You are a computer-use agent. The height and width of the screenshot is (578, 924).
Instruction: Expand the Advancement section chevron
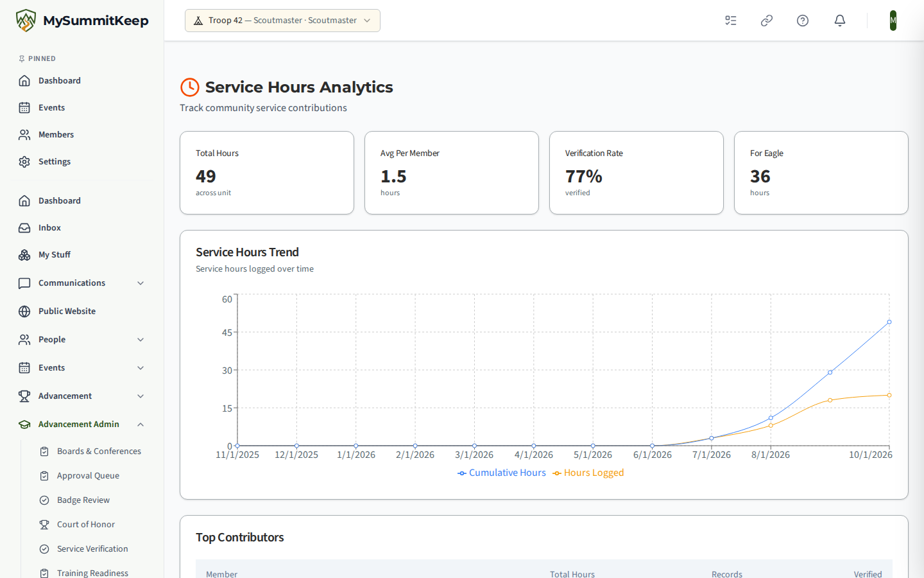[x=141, y=396]
